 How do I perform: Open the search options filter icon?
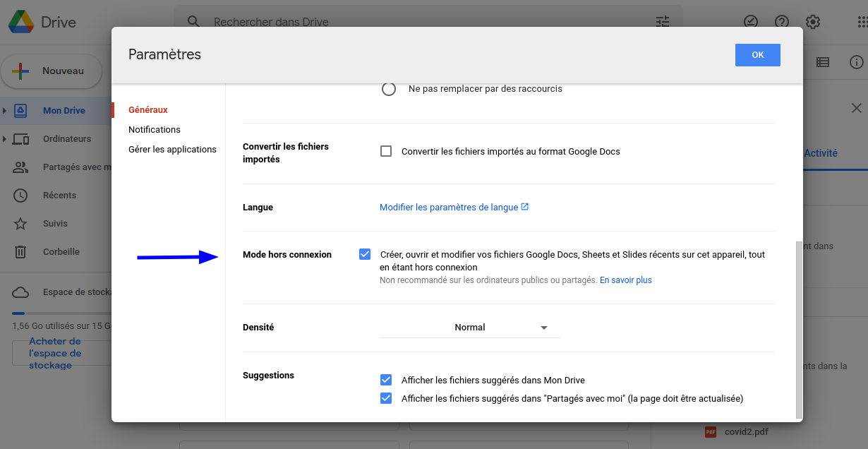coord(662,22)
